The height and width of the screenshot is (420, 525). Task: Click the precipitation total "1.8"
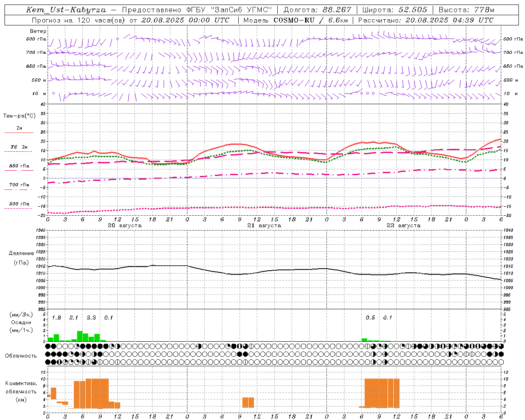tap(57, 318)
